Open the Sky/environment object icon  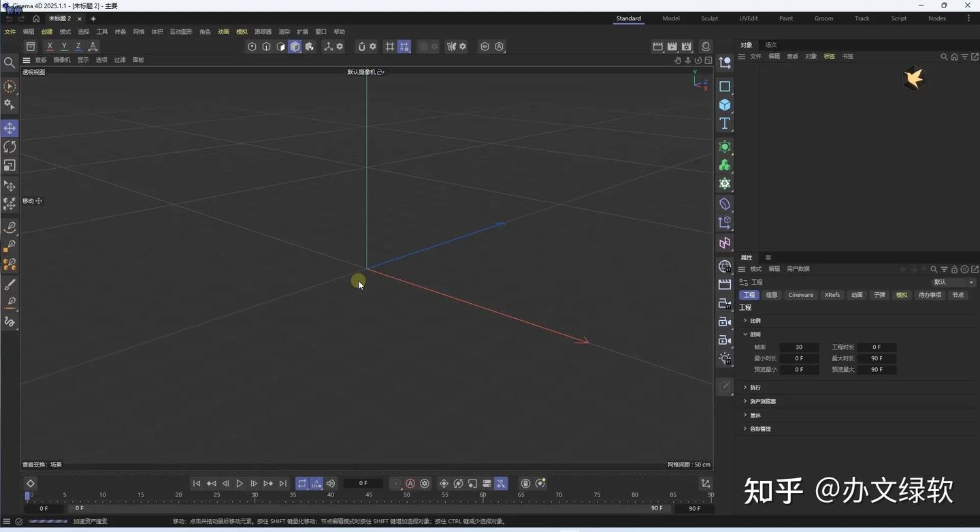(x=724, y=266)
